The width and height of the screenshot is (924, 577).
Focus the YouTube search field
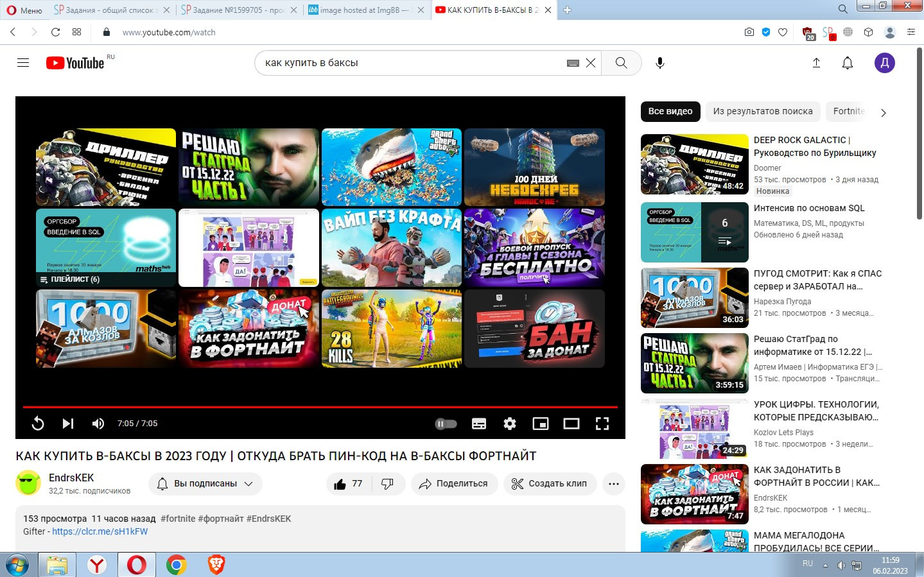tap(411, 63)
